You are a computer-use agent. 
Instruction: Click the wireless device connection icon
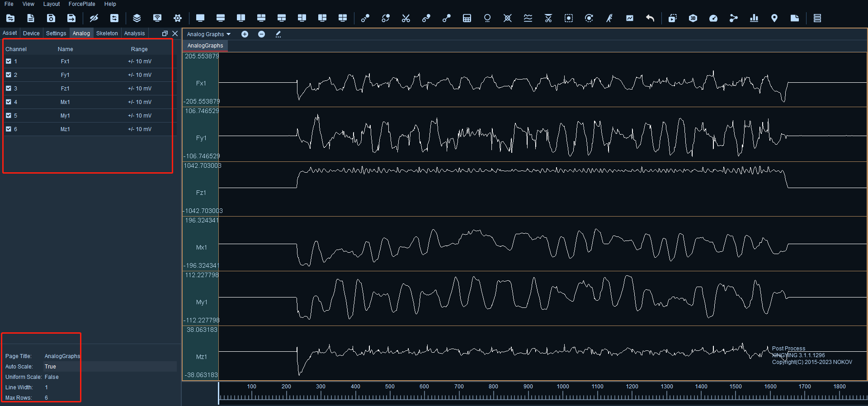pos(157,18)
